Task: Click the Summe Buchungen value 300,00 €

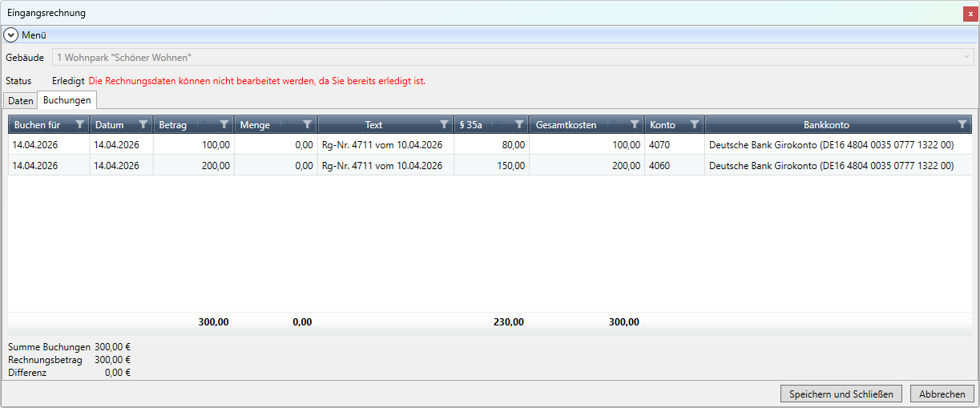Action: coord(112,347)
